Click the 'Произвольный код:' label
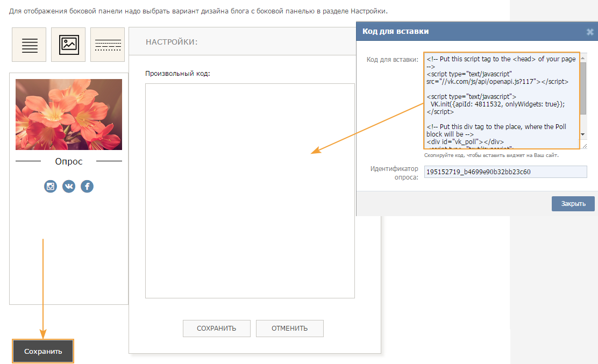598x364 pixels. coord(177,74)
